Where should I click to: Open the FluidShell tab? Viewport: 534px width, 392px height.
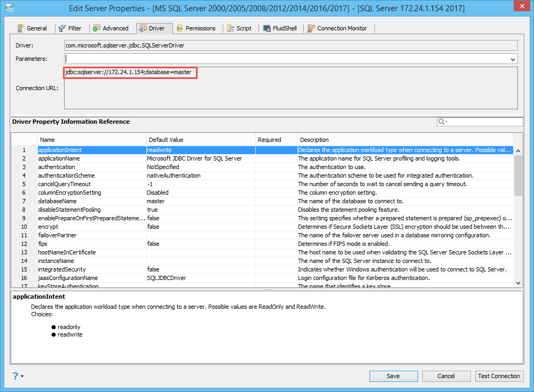tap(280, 28)
